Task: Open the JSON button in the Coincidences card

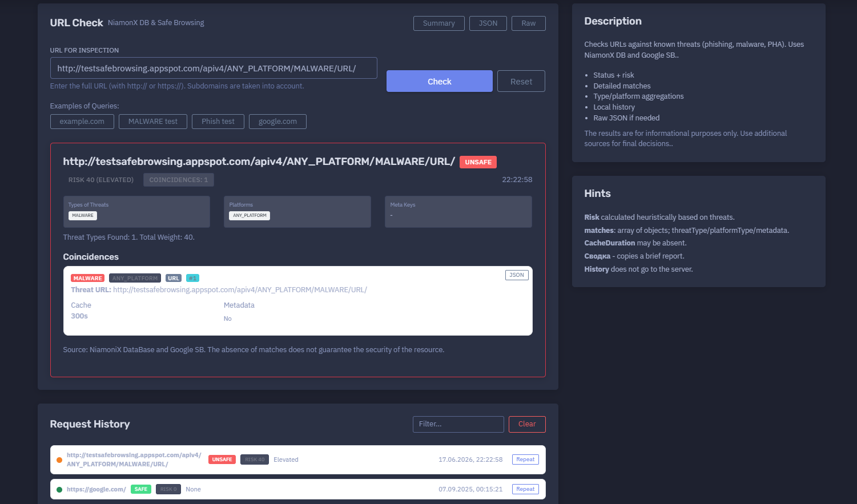Action: [x=517, y=275]
